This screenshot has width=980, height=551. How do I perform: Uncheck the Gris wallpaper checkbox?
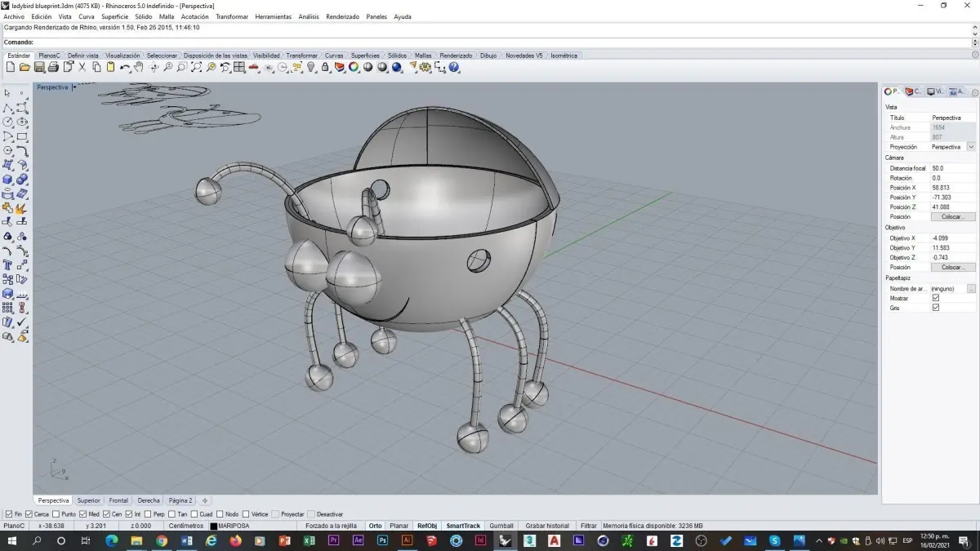pyautogui.click(x=936, y=308)
